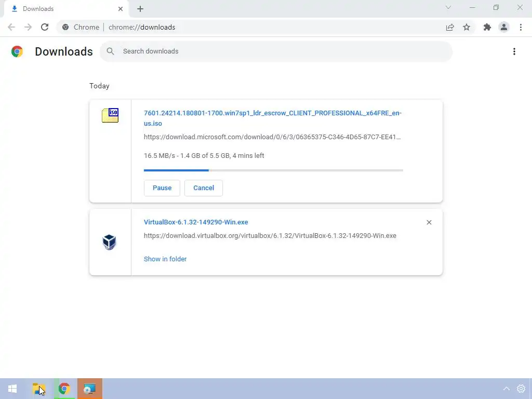Open the Downloads page more actions menu

coord(514,51)
